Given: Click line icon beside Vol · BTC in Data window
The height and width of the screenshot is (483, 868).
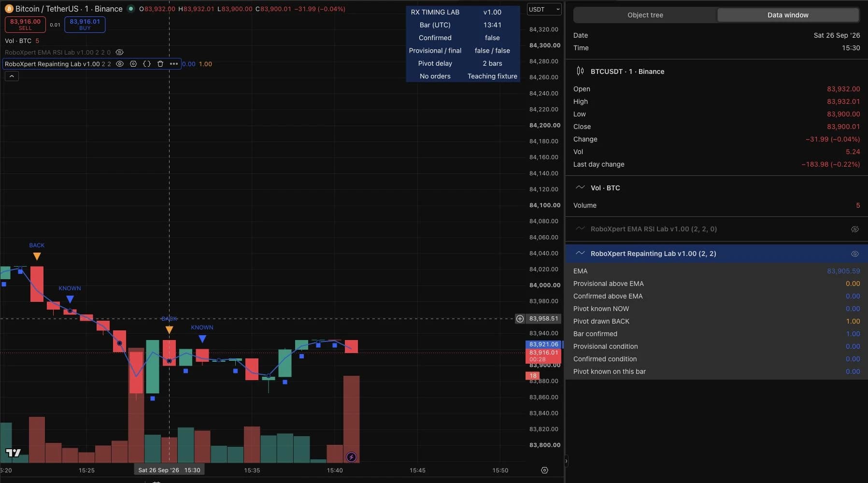Looking at the screenshot, I should [580, 187].
